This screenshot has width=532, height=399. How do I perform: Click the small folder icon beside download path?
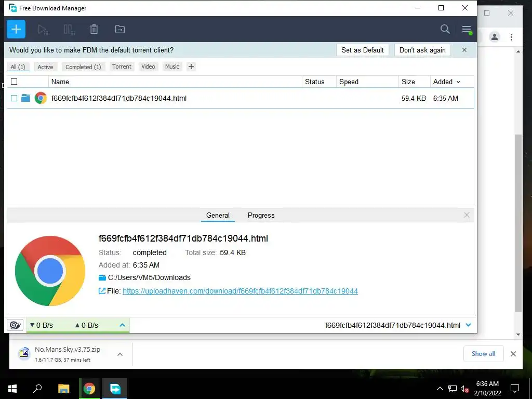102,277
